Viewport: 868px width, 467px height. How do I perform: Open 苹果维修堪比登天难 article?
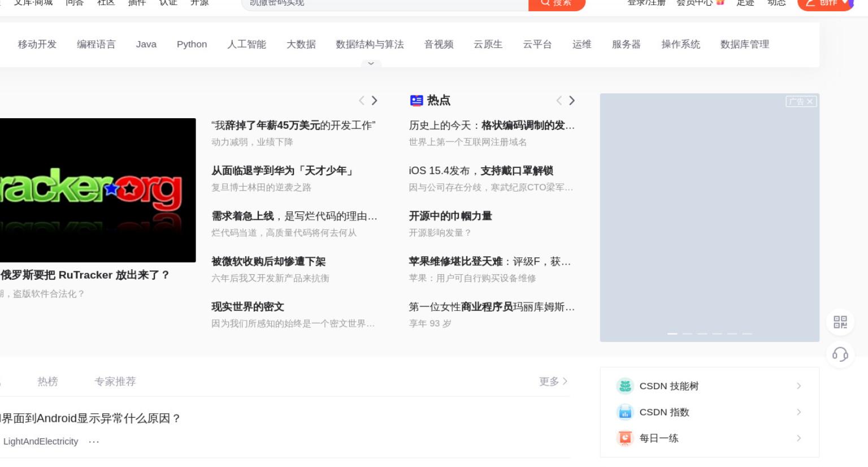[x=490, y=261]
